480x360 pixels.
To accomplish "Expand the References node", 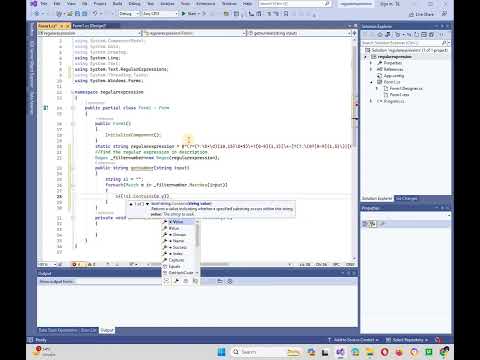I will click(371, 69).
